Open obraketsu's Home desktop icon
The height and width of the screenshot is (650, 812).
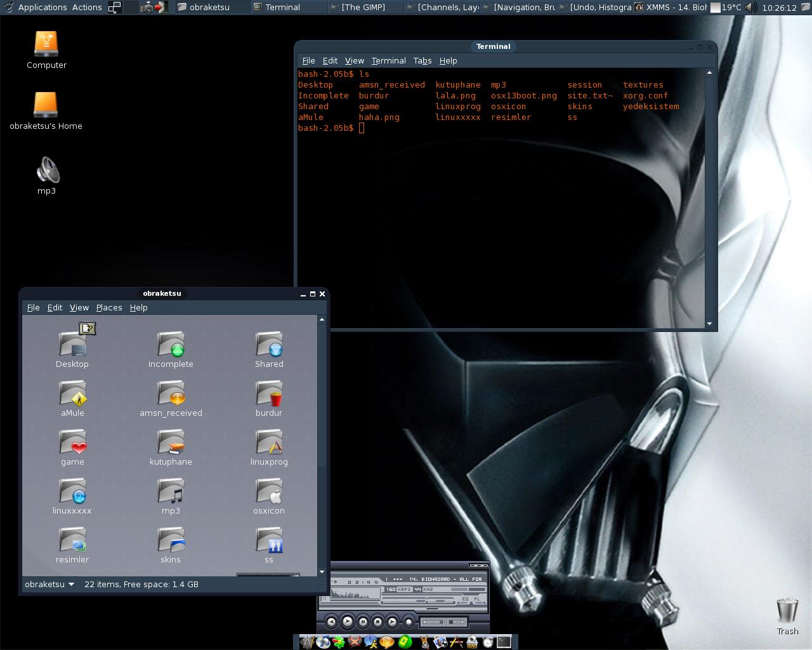pos(46,110)
